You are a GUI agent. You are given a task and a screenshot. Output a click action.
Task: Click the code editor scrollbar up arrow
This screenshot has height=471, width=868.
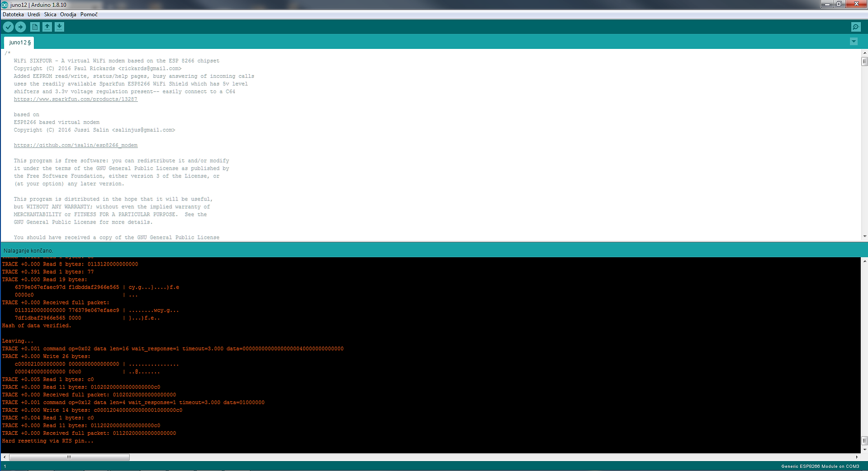864,53
